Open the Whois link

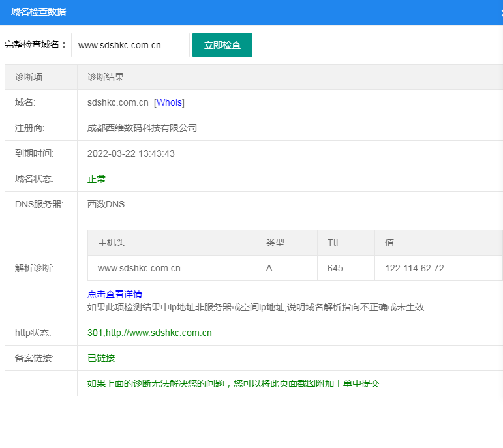pyautogui.click(x=169, y=102)
